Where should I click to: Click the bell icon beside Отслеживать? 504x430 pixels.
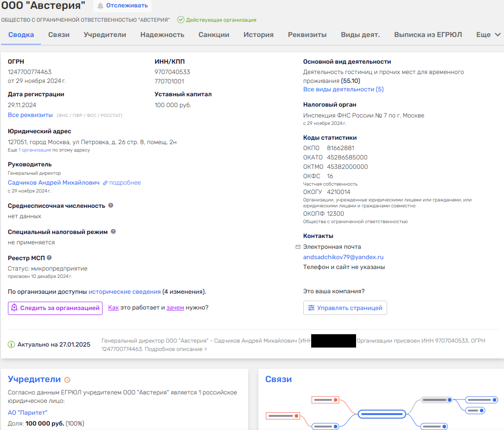tap(100, 6)
